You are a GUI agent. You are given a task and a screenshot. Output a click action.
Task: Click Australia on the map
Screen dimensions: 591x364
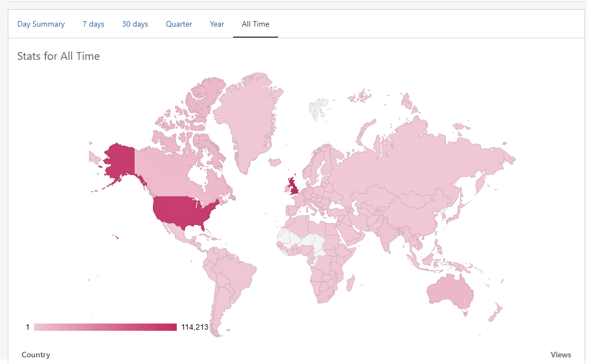coord(449,292)
